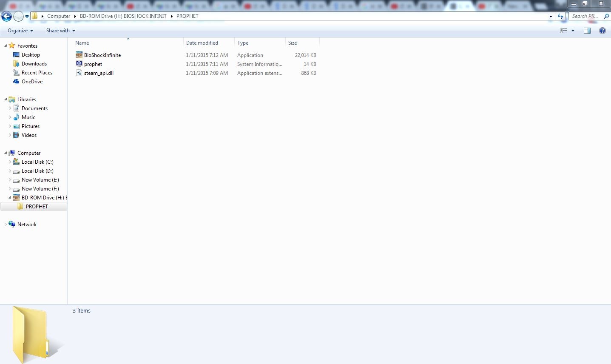Collapse the Libraries group
Image resolution: width=611 pixels, height=364 pixels.
[x=6, y=100]
